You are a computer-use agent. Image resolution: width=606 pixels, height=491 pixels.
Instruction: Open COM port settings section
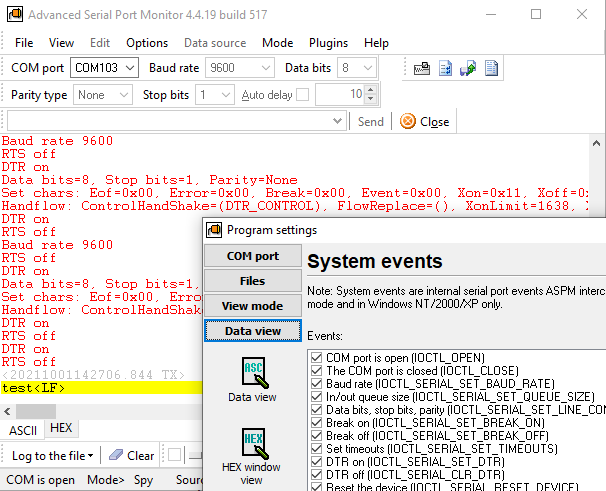point(253,256)
